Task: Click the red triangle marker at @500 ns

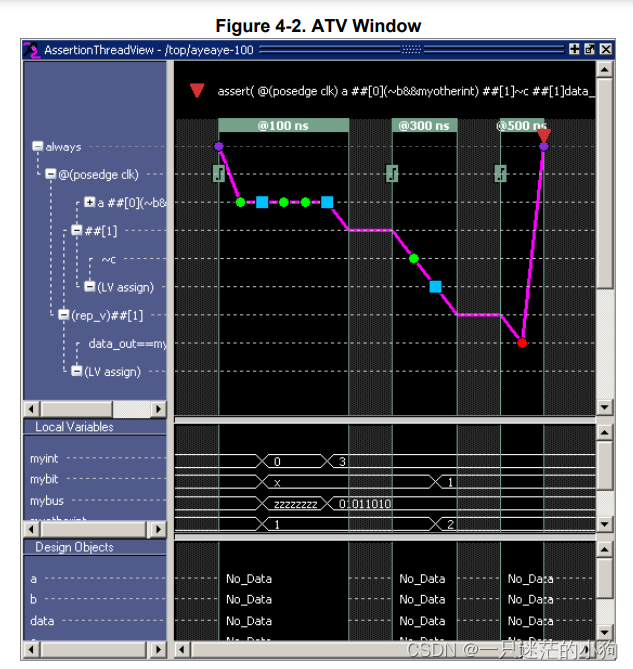Action: pos(544,135)
